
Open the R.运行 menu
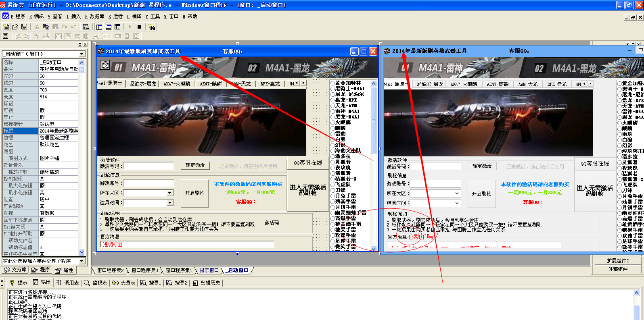point(115,17)
